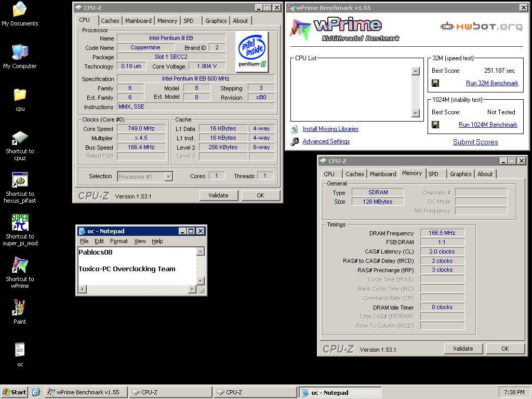Open the File menu in Notepad
The image size is (532, 399).
pyautogui.click(x=84, y=241)
